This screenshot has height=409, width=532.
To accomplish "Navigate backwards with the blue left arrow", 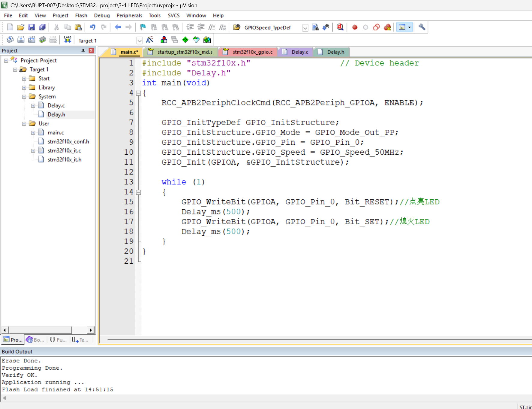I will [x=118, y=27].
